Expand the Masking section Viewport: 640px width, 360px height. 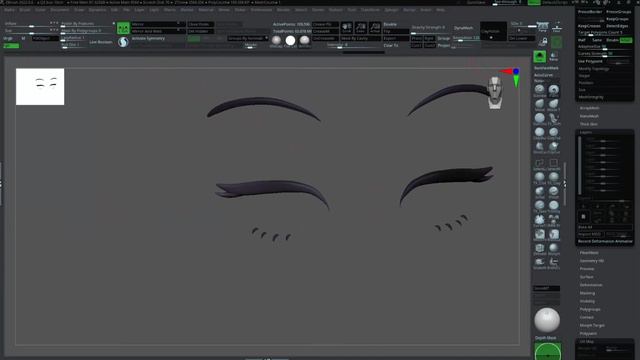(587, 293)
